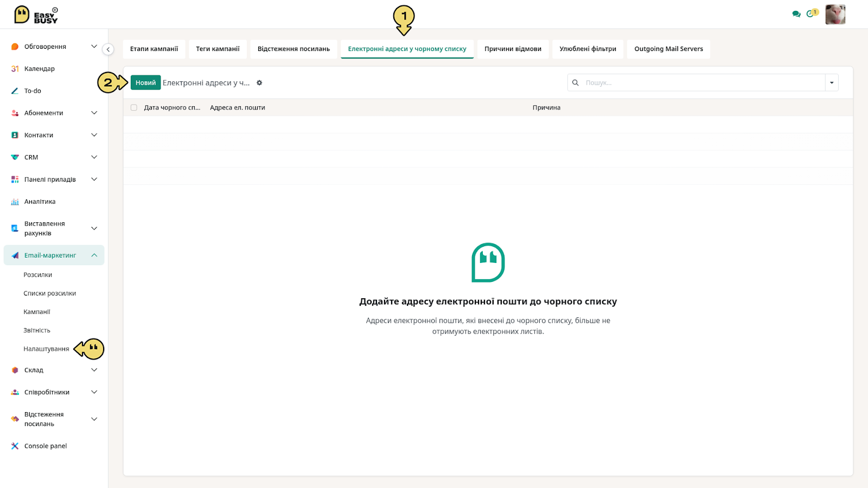Click the Аналітика chart icon

tap(15, 202)
